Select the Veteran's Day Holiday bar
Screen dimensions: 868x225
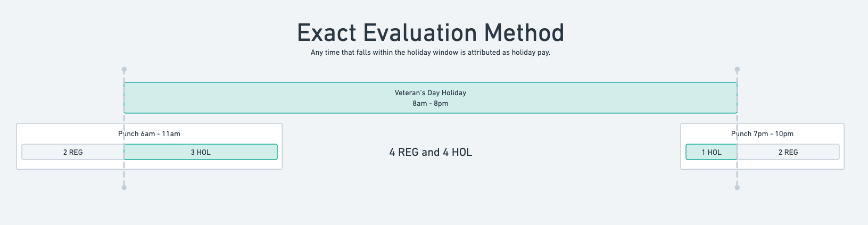pos(431,98)
